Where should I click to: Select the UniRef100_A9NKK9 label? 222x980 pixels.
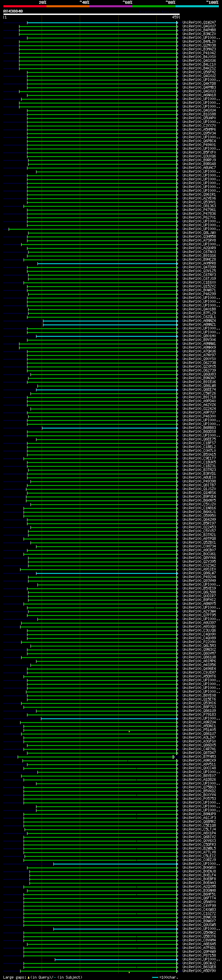199,347
